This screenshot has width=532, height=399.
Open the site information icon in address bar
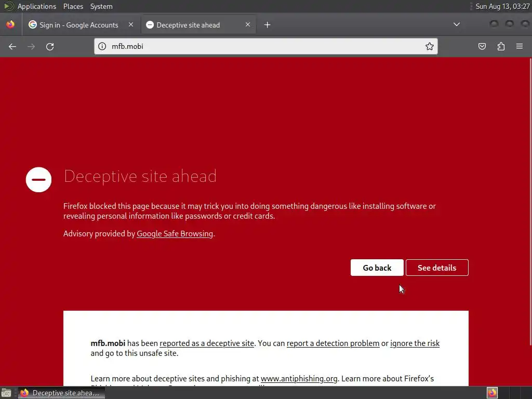tap(102, 46)
